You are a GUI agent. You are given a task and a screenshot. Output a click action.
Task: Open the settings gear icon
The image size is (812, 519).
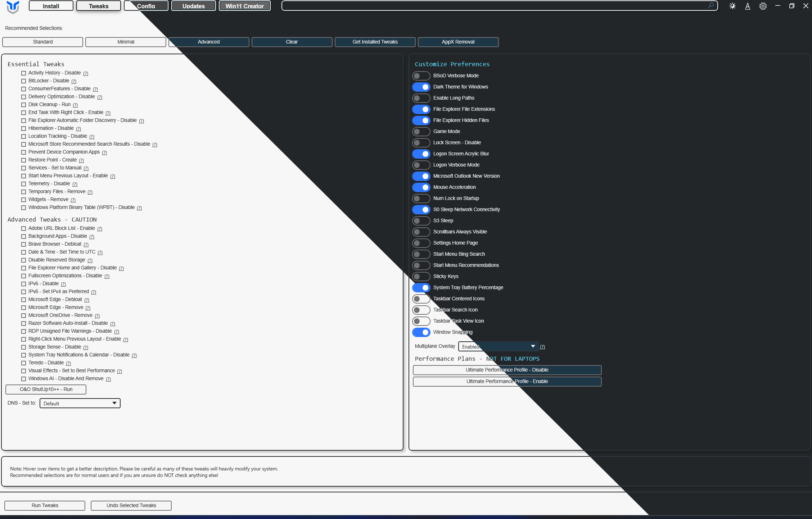[763, 6]
